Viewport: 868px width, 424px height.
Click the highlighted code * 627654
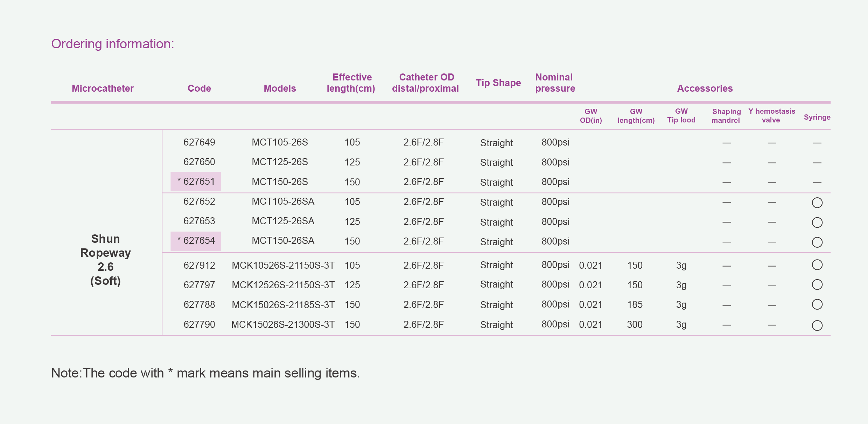coord(196,241)
